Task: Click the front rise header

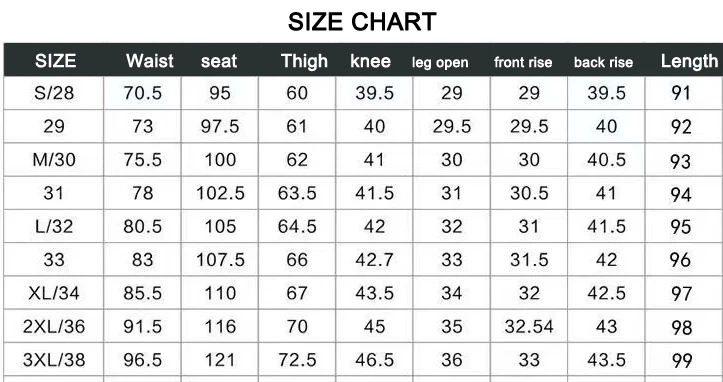Action: [523, 62]
